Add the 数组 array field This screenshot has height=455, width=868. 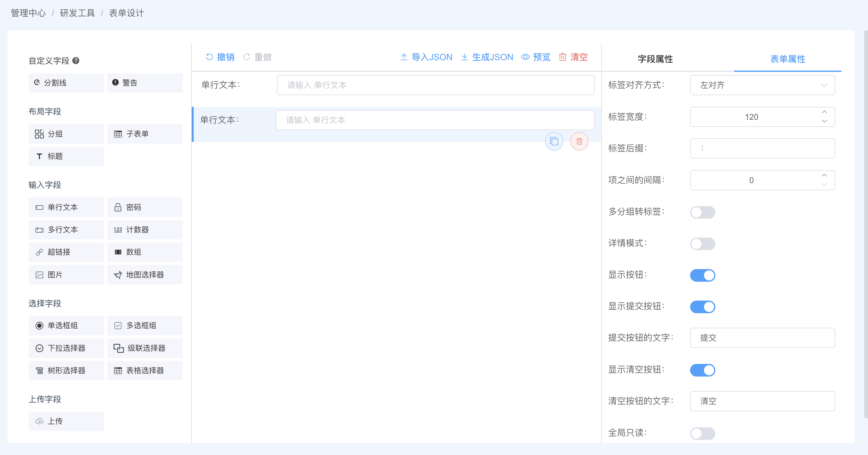[x=144, y=252]
